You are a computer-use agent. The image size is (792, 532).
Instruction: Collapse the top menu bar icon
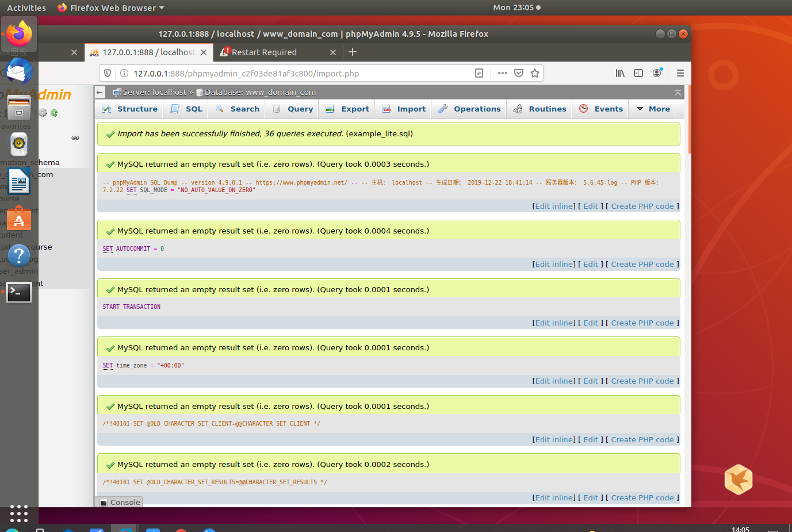[678, 92]
